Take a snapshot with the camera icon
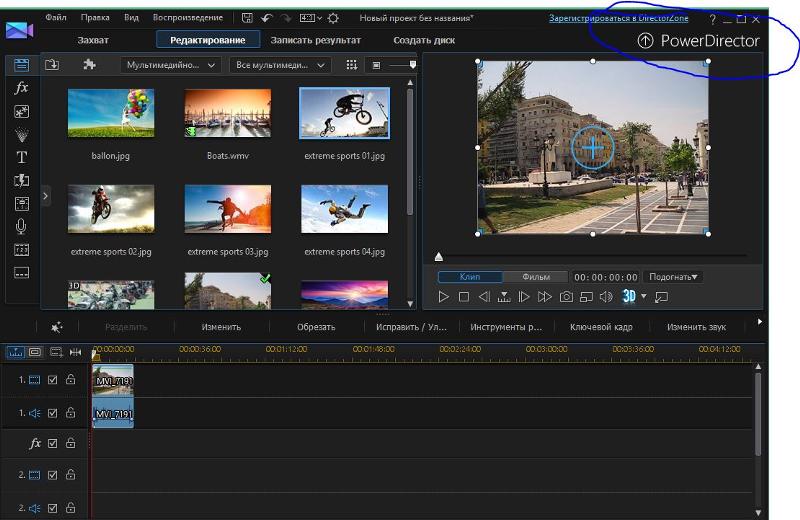This screenshot has width=800, height=520. point(566,297)
